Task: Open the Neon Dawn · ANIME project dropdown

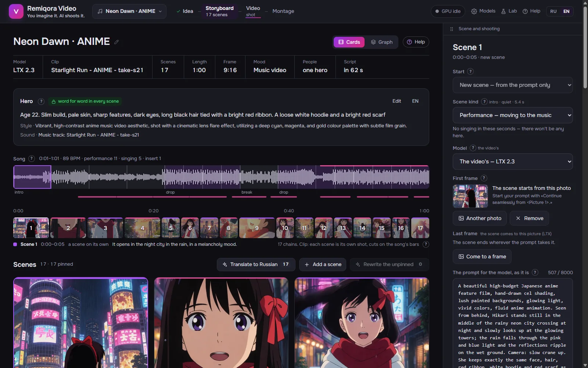Action: (x=129, y=11)
